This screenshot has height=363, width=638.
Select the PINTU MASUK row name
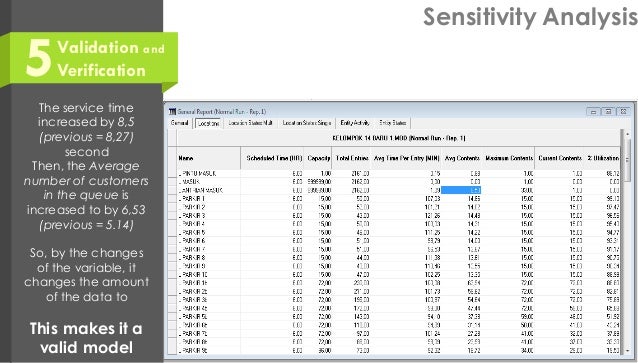point(197,174)
